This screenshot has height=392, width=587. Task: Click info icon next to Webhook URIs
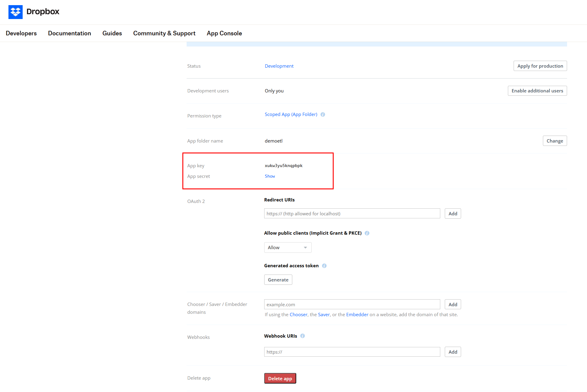[303, 336]
